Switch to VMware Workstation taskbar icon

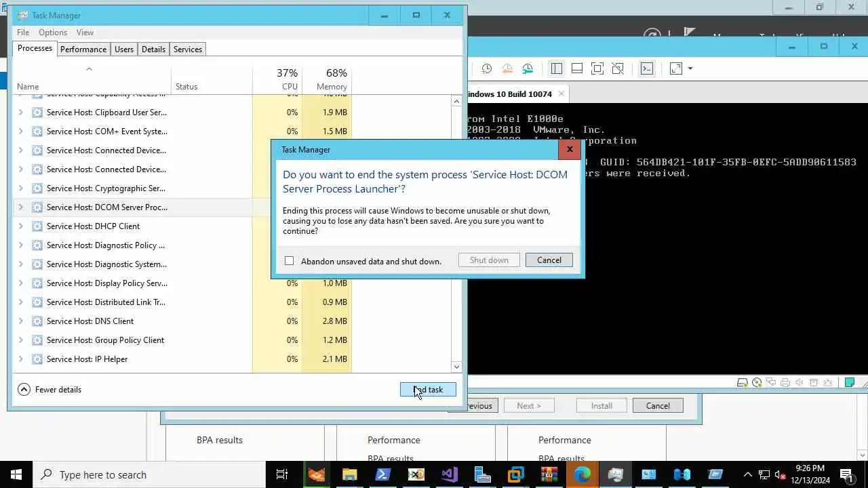516,474
